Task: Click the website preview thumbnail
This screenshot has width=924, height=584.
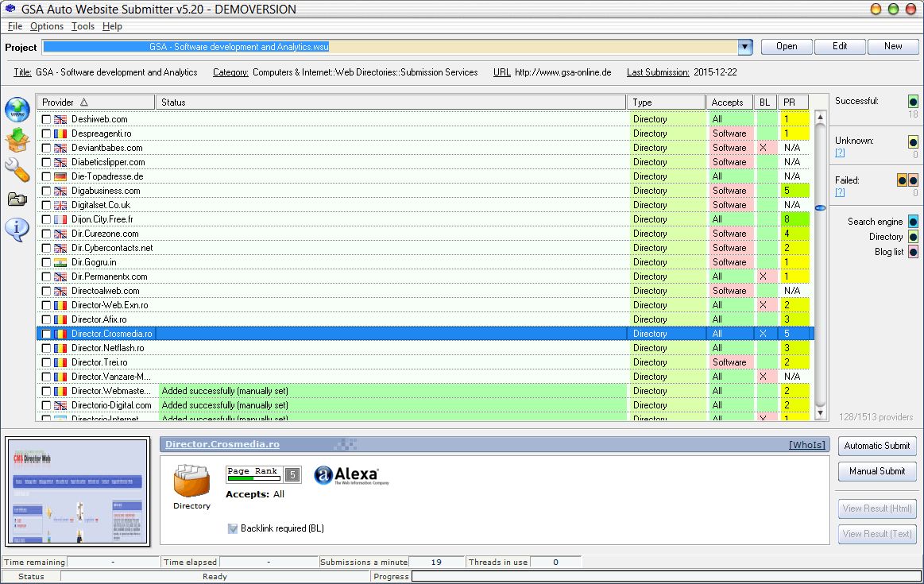Action: point(78,492)
